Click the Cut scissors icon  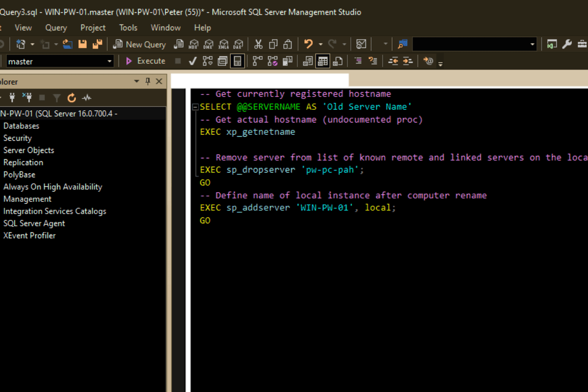point(258,44)
